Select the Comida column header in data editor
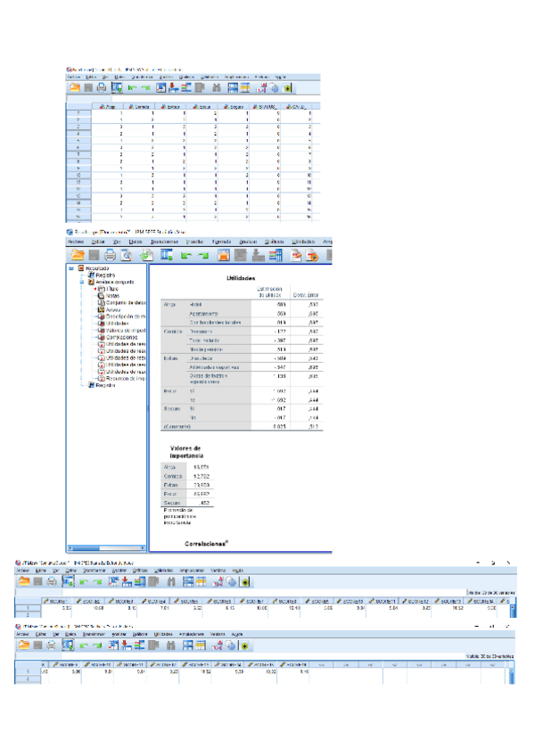The image size is (535, 756). (x=141, y=106)
